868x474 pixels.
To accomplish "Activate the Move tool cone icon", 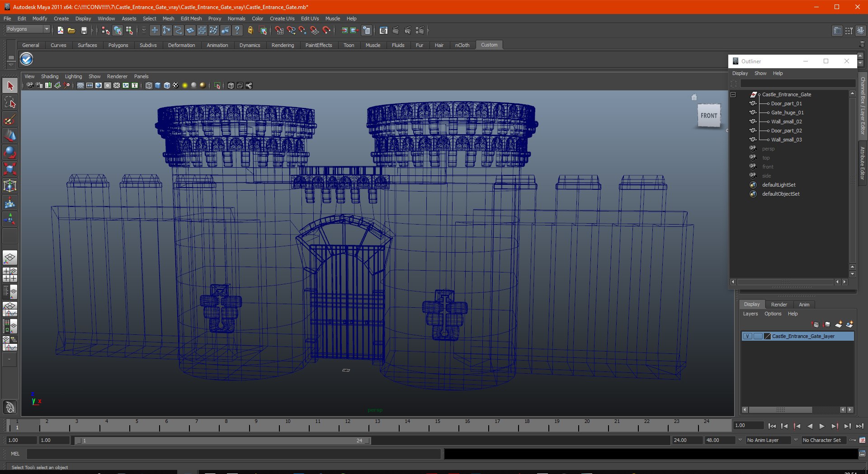I will pyautogui.click(x=10, y=136).
